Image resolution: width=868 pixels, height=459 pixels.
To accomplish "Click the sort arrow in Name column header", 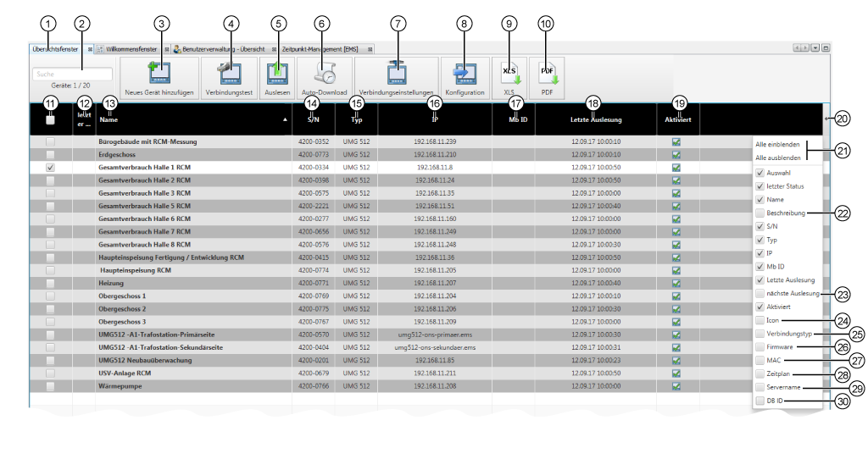I will tap(285, 121).
